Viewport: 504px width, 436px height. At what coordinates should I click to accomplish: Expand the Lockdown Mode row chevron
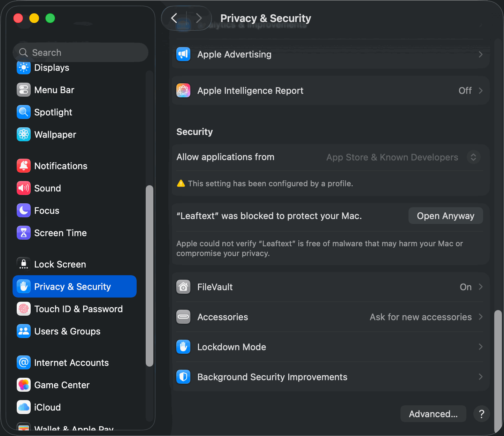(x=481, y=347)
